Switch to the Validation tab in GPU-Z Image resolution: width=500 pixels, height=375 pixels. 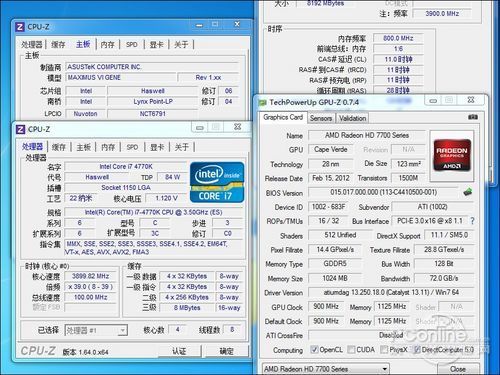pos(353,118)
